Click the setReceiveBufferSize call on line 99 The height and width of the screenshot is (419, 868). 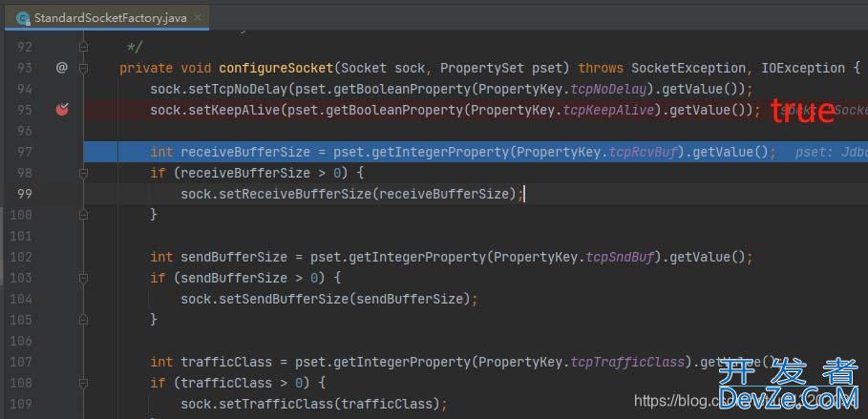click(x=296, y=195)
